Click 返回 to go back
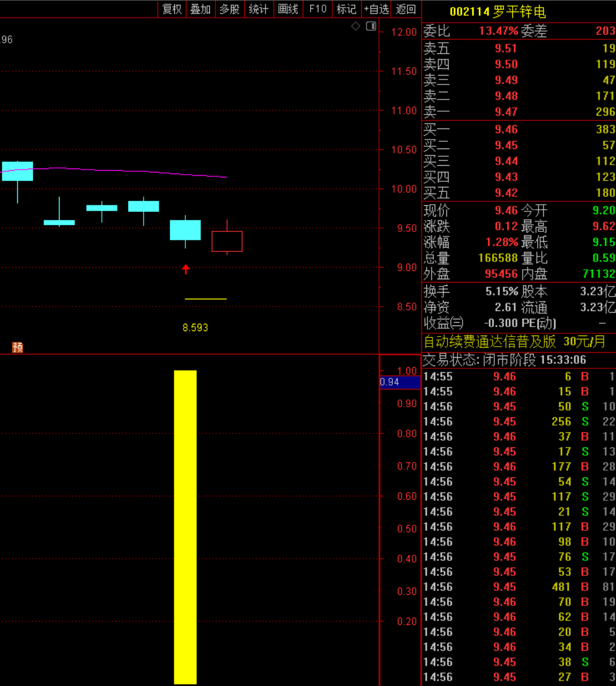616x686 pixels. (406, 9)
